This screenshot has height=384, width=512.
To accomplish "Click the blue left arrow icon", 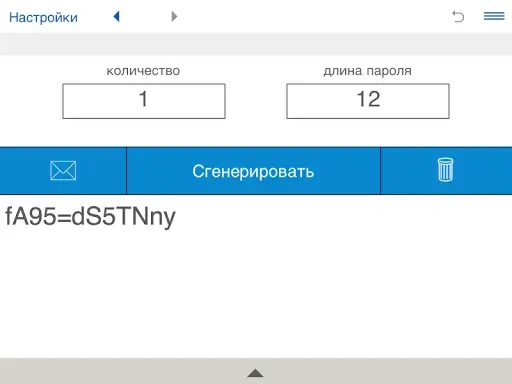I will (116, 16).
